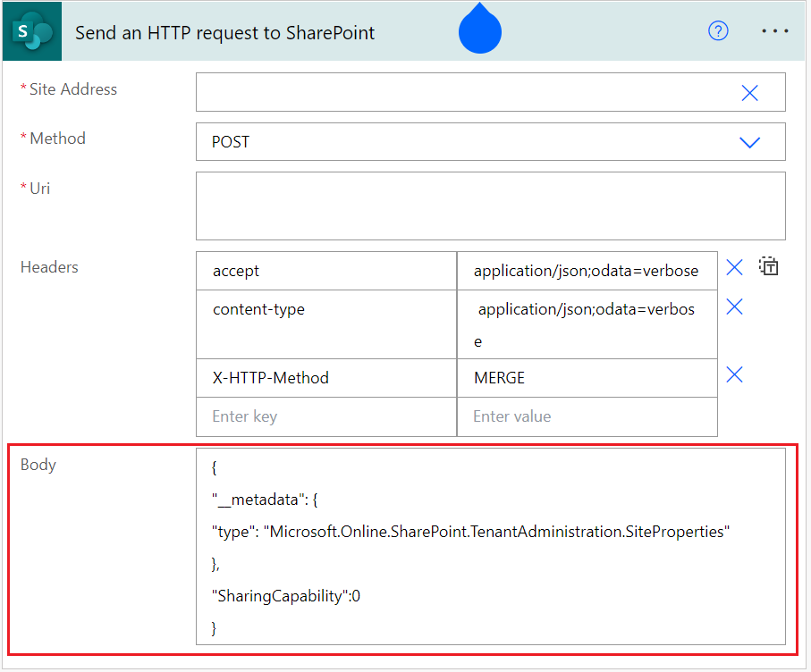This screenshot has width=811, height=672.
Task: Select the POST method field
Action: [490, 141]
